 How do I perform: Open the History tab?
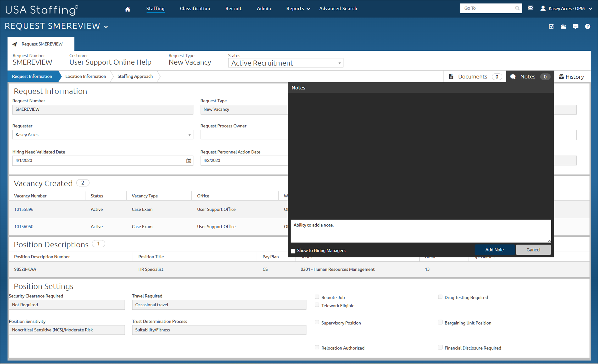pos(572,77)
